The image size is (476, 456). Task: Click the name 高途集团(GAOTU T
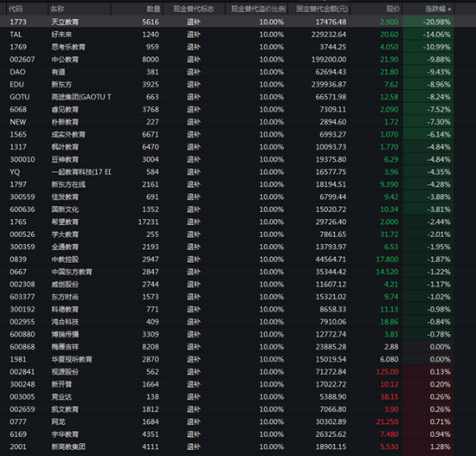[80, 97]
